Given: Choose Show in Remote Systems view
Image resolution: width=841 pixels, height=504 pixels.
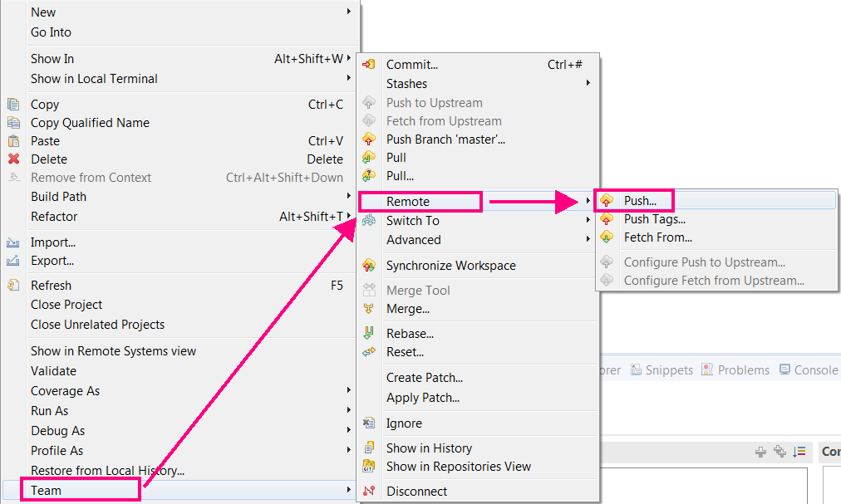Looking at the screenshot, I should [x=113, y=351].
